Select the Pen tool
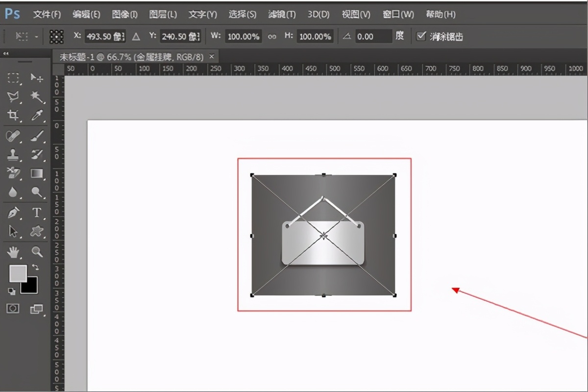The image size is (588, 392). (x=13, y=213)
